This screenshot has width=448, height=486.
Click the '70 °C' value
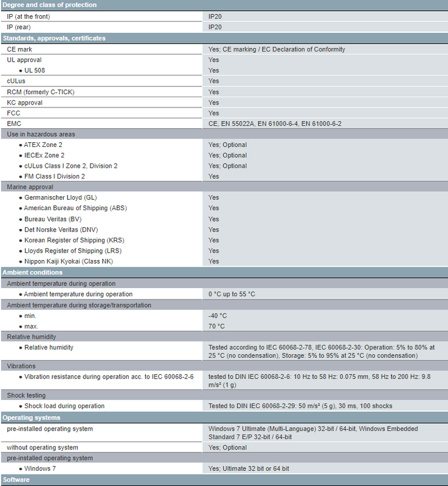(216, 326)
